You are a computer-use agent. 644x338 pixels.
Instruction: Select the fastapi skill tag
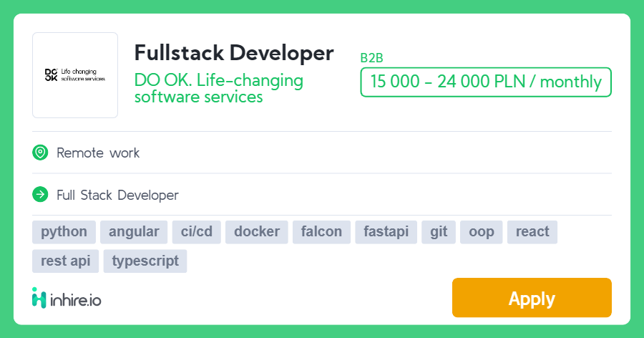pos(386,232)
